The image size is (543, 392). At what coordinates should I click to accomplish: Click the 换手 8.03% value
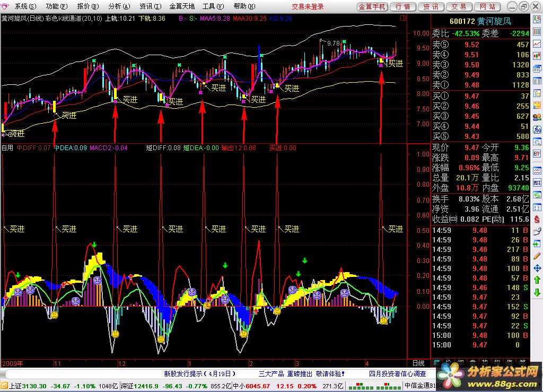469,199
